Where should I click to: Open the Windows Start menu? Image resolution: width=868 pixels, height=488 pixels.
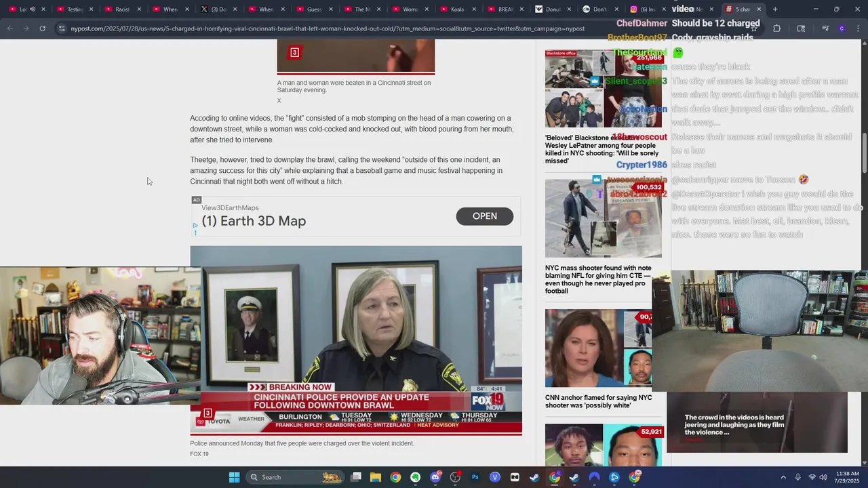234,477
